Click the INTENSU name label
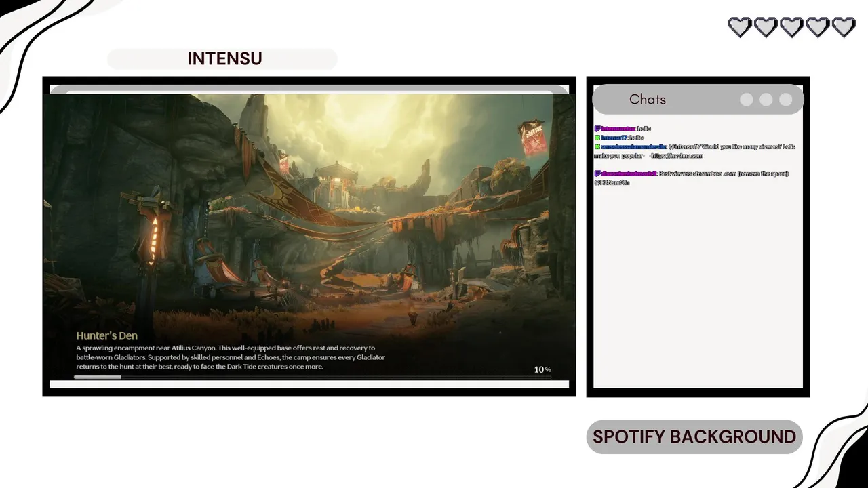This screenshot has height=488, width=868. [224, 58]
